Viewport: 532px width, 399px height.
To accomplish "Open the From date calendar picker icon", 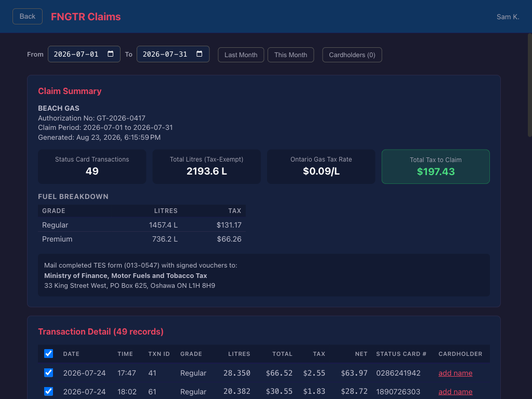I will (x=110, y=54).
